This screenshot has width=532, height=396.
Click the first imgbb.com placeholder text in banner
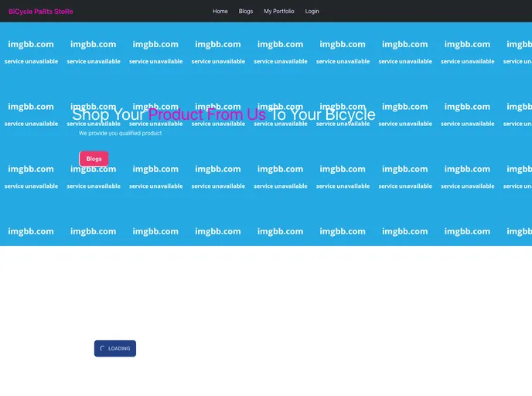pyautogui.click(x=31, y=44)
